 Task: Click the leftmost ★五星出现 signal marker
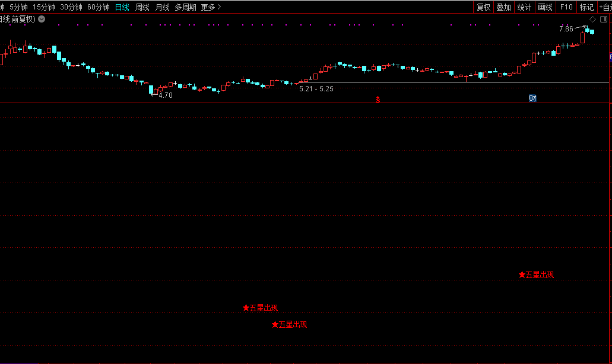click(x=260, y=308)
